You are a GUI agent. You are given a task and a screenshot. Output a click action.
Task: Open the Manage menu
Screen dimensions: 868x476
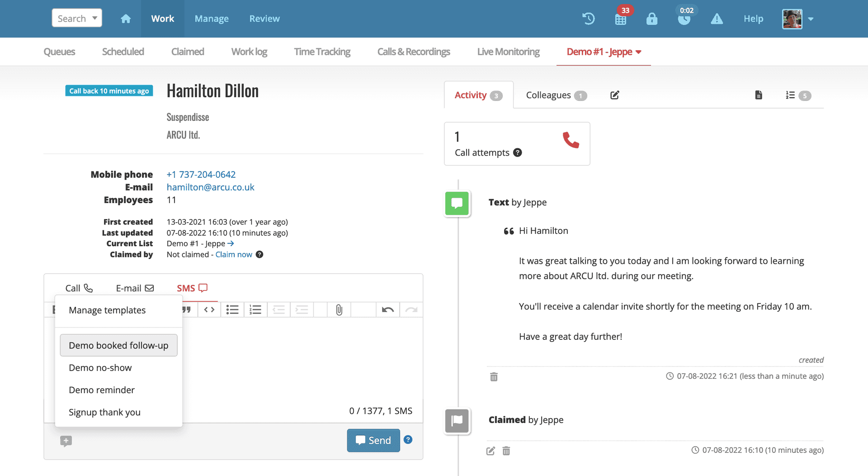[212, 19]
